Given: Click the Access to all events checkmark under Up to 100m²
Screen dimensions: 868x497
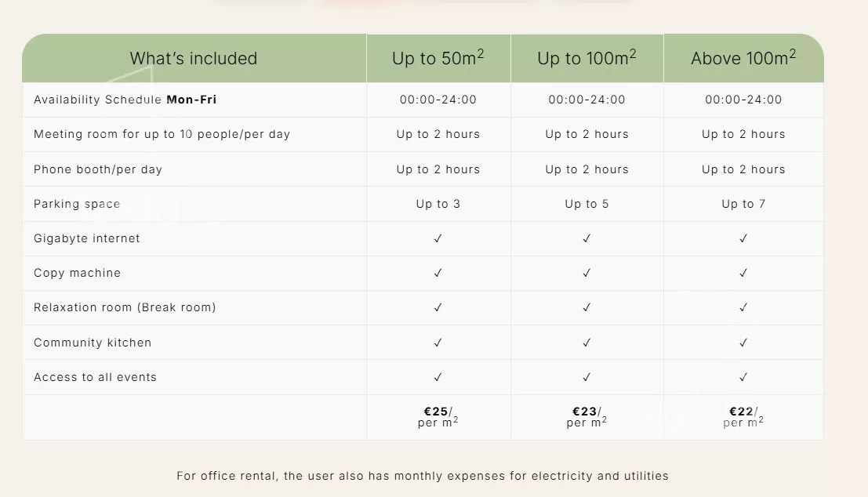Looking at the screenshot, I should tap(587, 377).
